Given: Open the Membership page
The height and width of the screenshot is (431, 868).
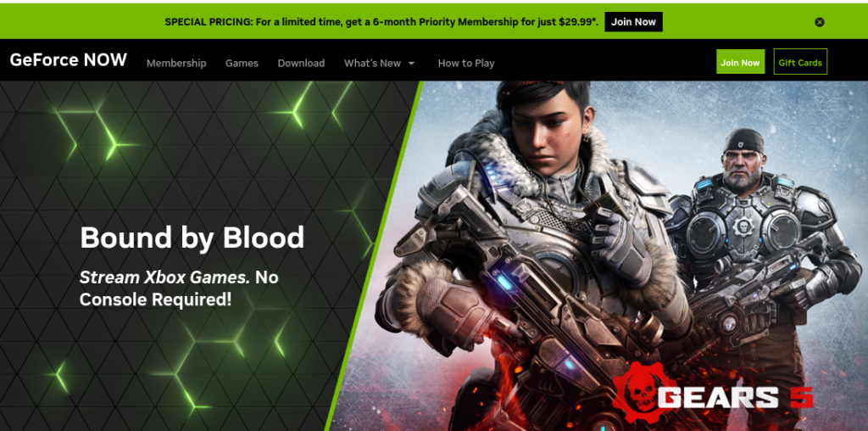Looking at the screenshot, I should [176, 63].
